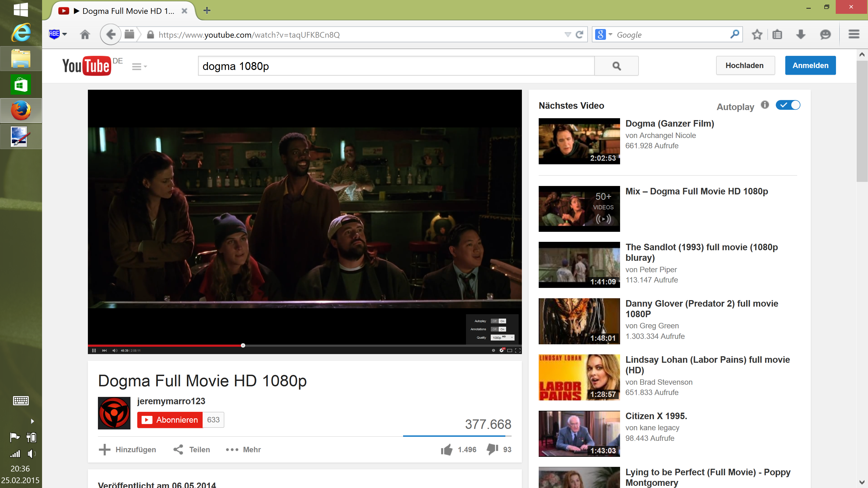Viewport: 868px width, 488px height.
Task: Open the ABE adblock dropdown icon
Action: coord(58,34)
